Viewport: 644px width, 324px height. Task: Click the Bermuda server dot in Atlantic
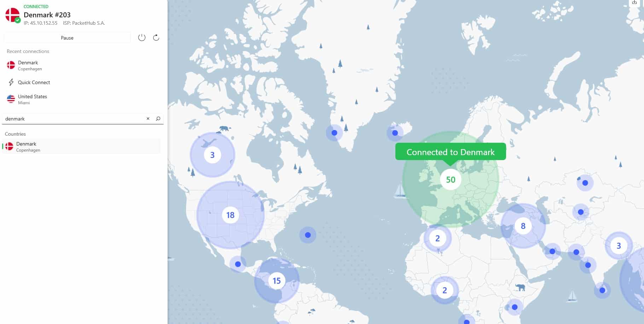[x=308, y=235]
